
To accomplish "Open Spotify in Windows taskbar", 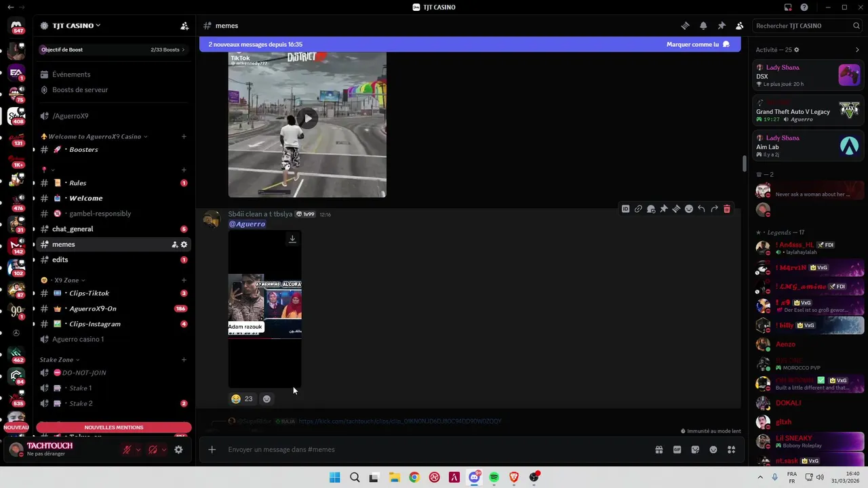I will tap(494, 477).
